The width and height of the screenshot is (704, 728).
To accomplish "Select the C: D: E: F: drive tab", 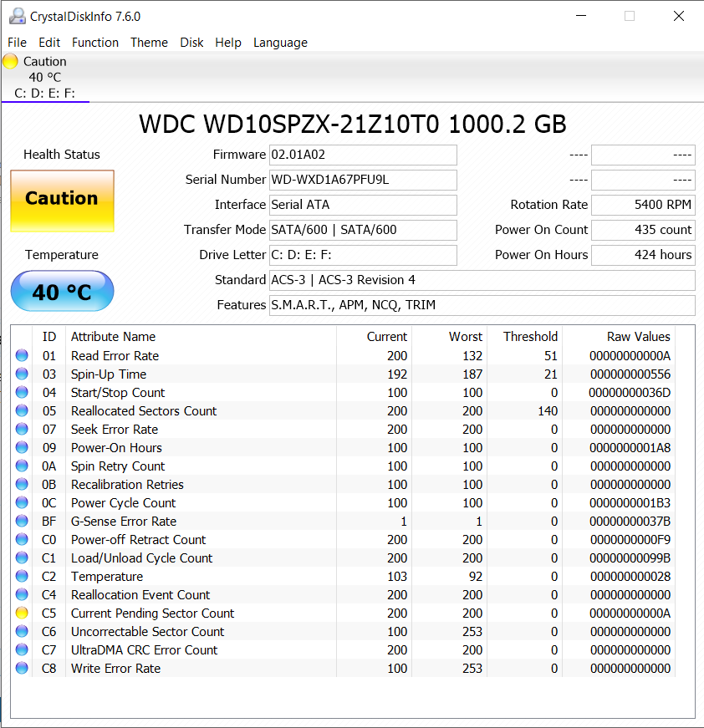I will click(x=45, y=93).
